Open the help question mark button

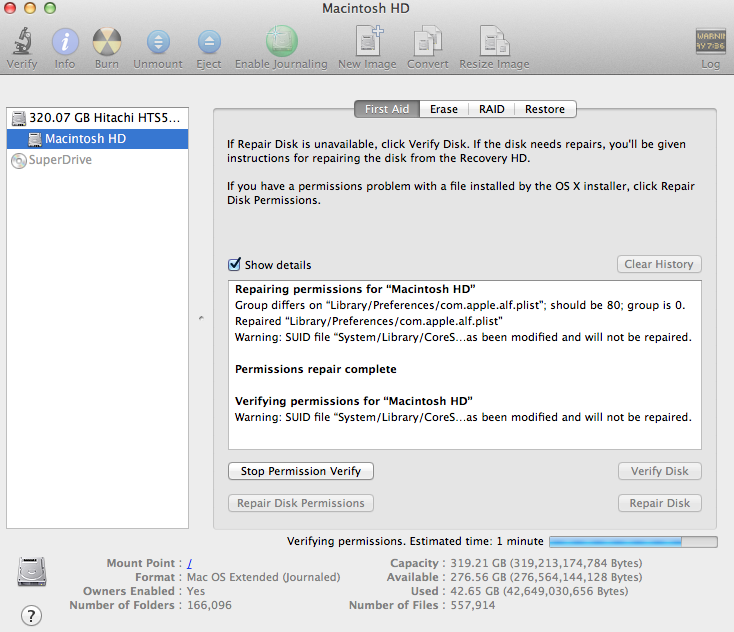tap(31, 616)
